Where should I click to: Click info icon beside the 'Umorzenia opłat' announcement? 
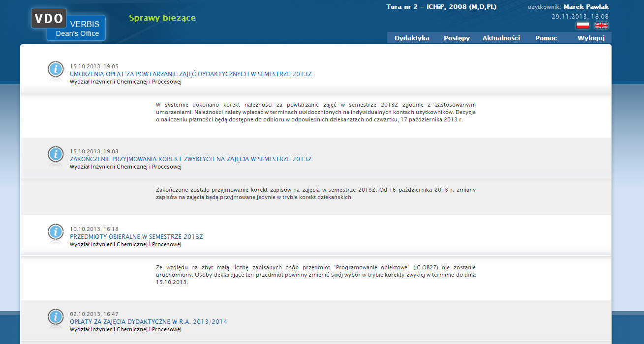pos(56,70)
